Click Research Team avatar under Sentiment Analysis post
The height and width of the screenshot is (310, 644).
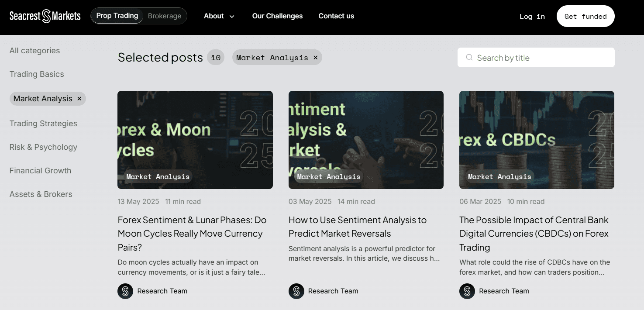tap(296, 291)
